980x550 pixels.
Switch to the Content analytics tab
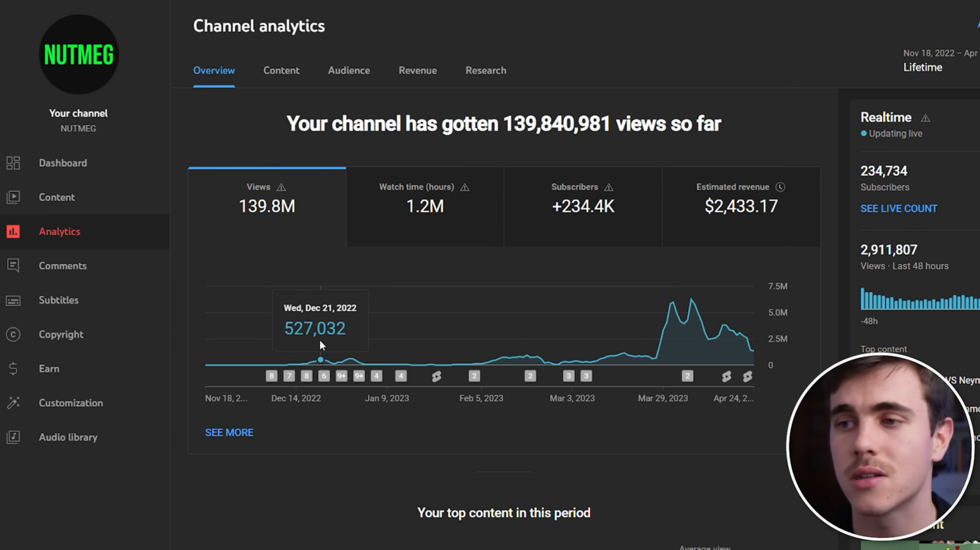(281, 71)
